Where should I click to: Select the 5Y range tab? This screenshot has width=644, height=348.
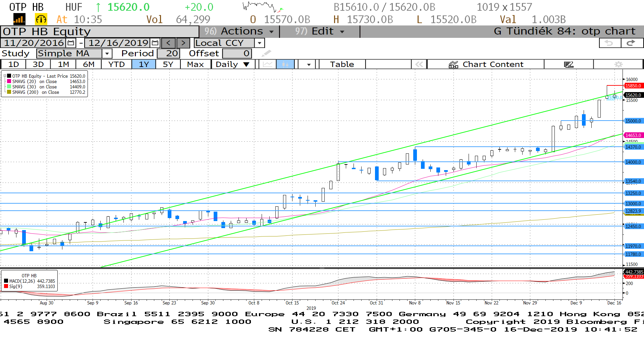168,64
